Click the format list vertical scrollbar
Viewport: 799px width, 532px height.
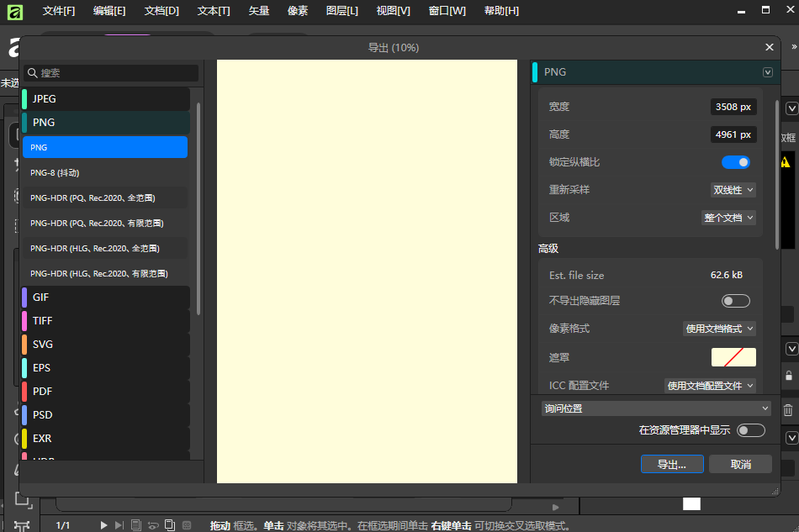tap(198, 208)
